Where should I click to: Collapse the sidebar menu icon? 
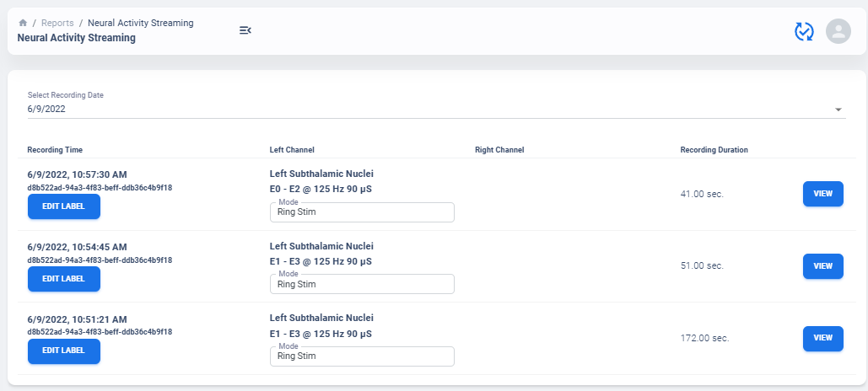pyautogui.click(x=245, y=30)
